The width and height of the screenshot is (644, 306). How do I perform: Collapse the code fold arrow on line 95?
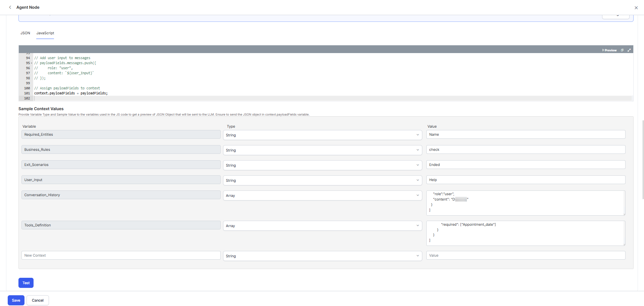(x=32, y=63)
